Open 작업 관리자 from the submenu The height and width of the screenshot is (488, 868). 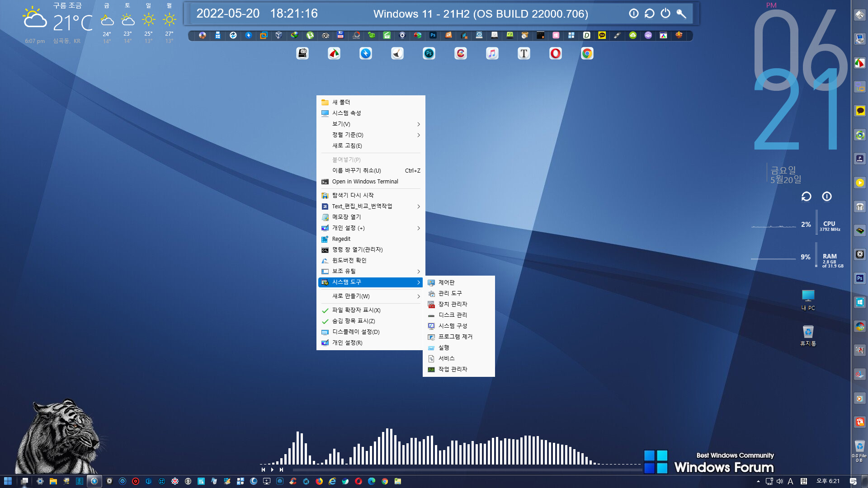click(x=459, y=370)
